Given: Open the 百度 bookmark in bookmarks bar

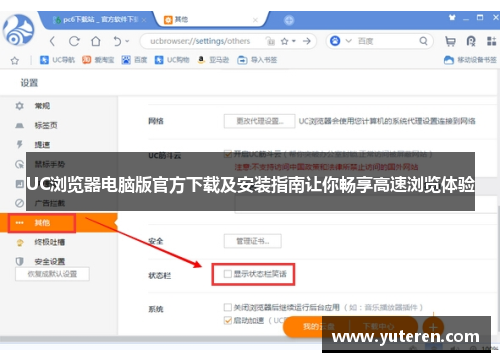Looking at the screenshot, I should [134, 60].
